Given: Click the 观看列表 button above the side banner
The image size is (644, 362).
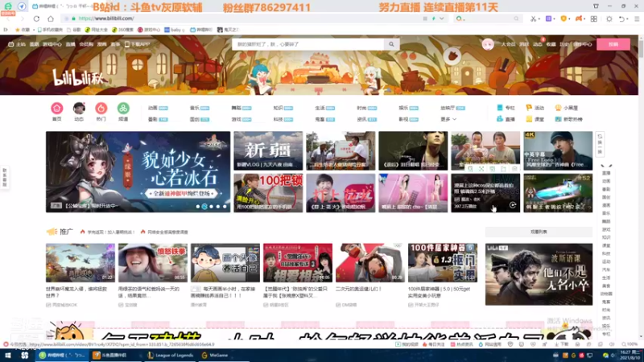Looking at the screenshot, I should (x=539, y=232).
